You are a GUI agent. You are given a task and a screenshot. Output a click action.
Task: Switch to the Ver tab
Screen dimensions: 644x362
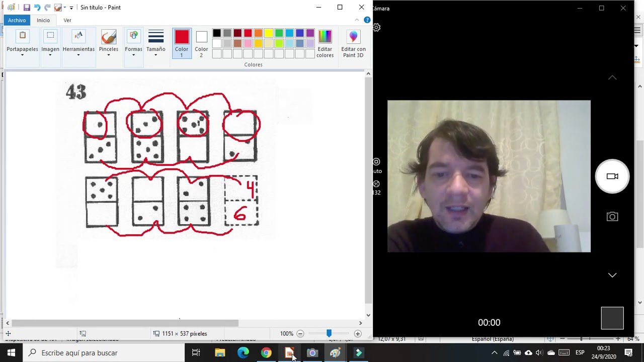[67, 20]
